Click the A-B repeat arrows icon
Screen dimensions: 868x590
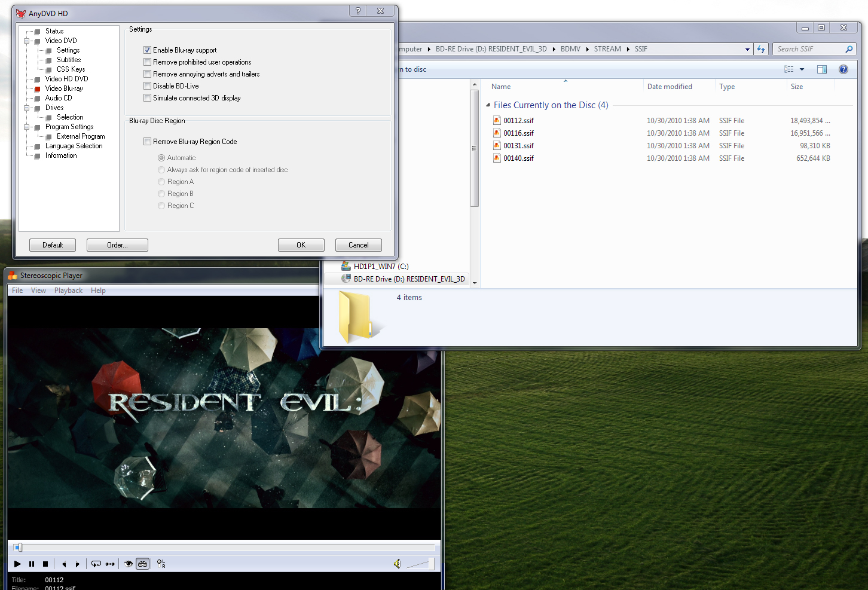(x=111, y=564)
